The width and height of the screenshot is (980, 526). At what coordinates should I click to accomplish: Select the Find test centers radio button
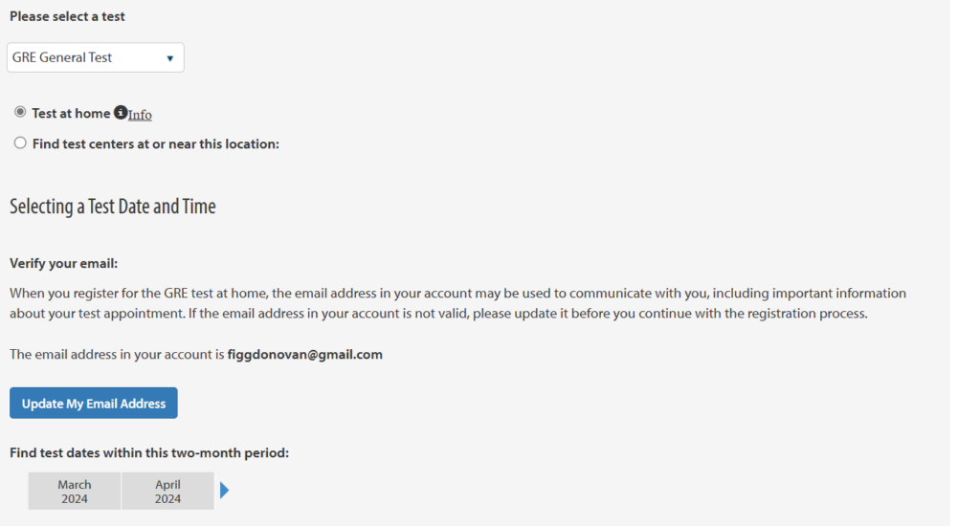coord(20,143)
